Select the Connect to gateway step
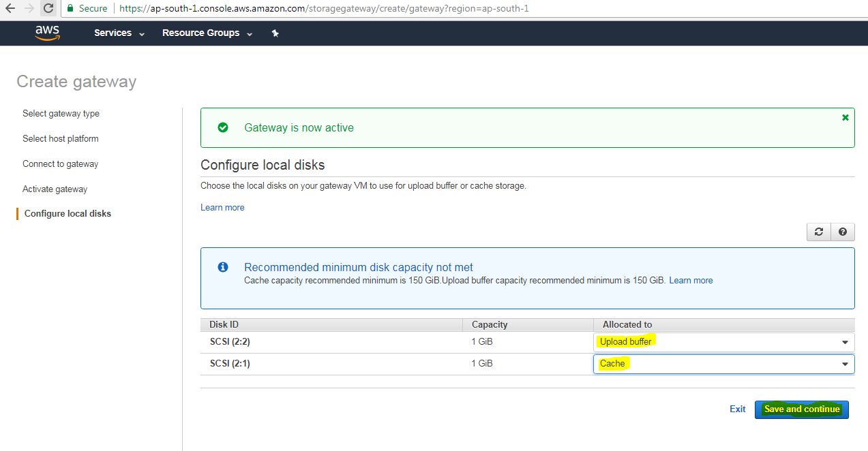Viewport: 868px width, 451px height. pyautogui.click(x=61, y=164)
